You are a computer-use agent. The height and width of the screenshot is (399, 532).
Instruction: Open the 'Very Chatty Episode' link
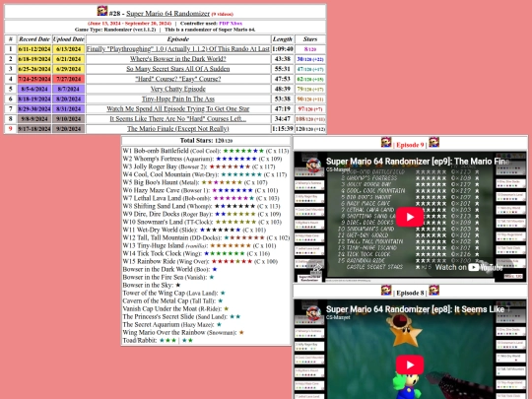click(178, 89)
